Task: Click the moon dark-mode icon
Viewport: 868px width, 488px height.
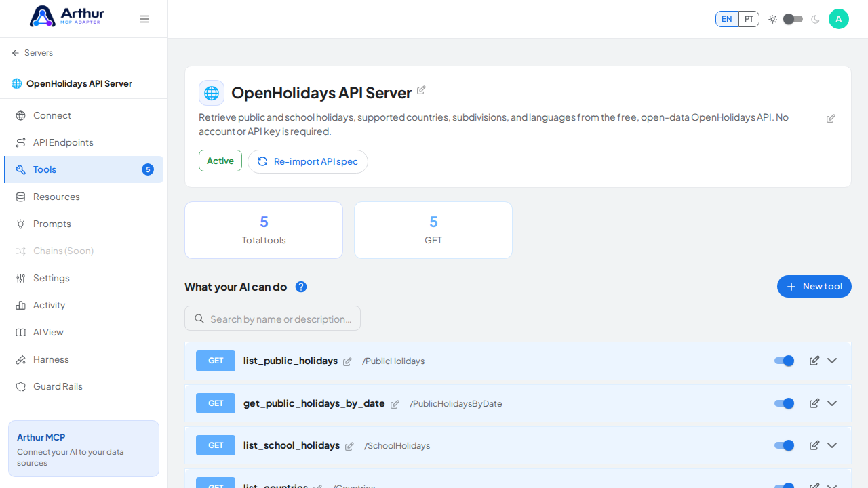Action: pyautogui.click(x=815, y=19)
